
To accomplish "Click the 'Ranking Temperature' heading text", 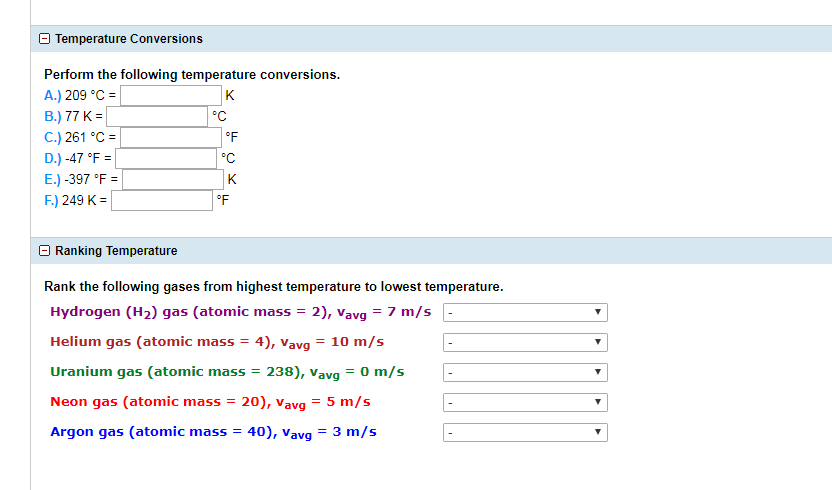I will click(116, 251).
